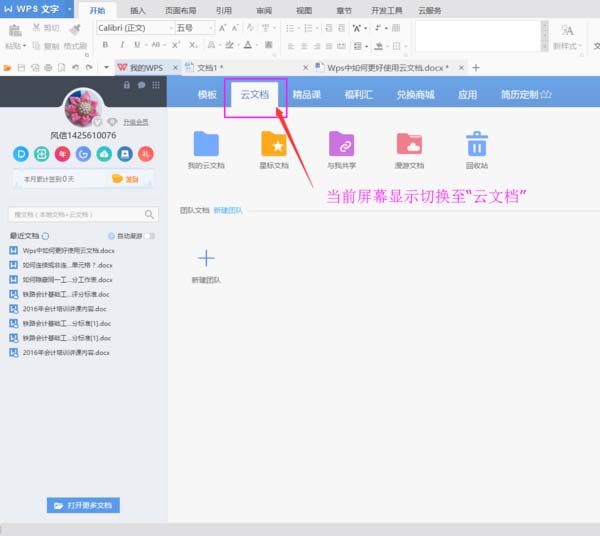Click the 粘贴 paste icon
Screen dimensions: 600x536
pos(15,31)
